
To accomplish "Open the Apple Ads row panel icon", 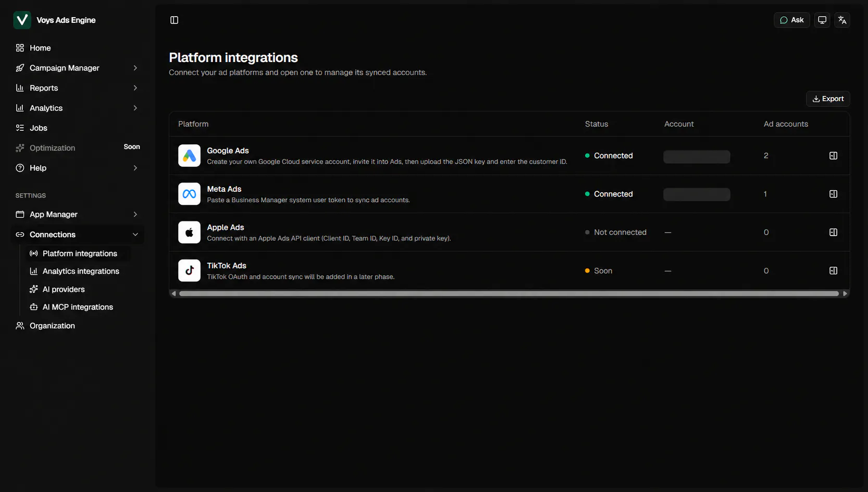I will point(833,232).
